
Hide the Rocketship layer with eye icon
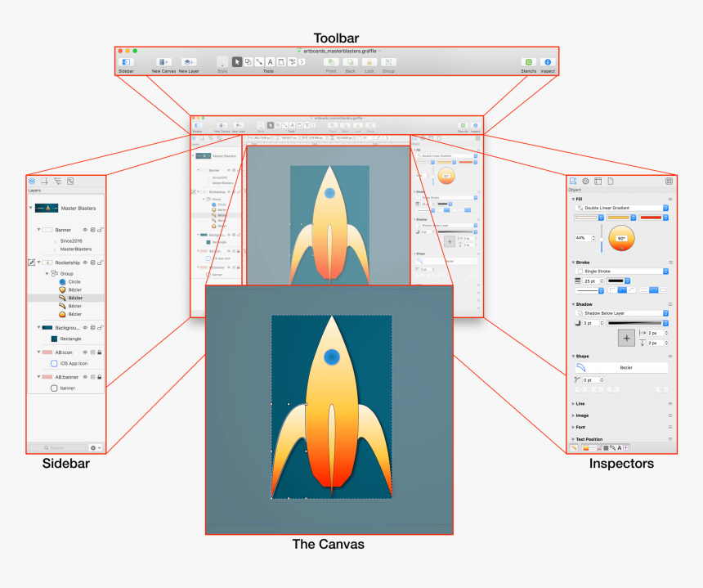coord(85,263)
